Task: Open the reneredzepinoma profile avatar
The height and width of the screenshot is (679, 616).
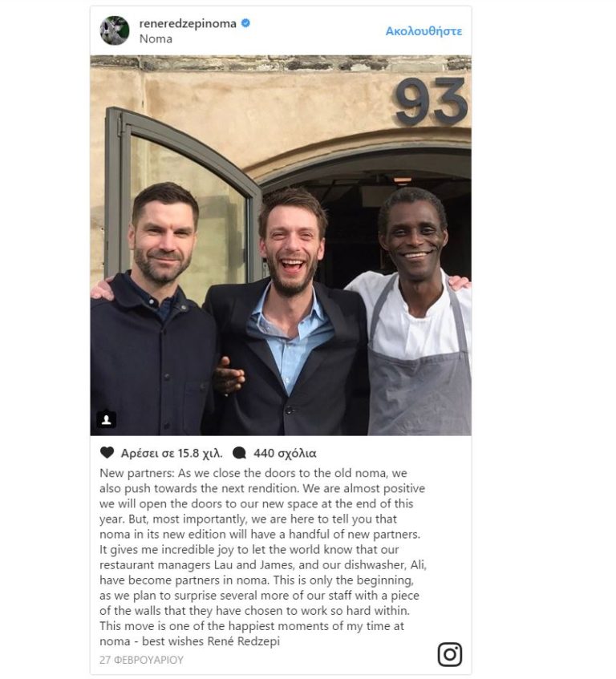Action: click(115, 30)
